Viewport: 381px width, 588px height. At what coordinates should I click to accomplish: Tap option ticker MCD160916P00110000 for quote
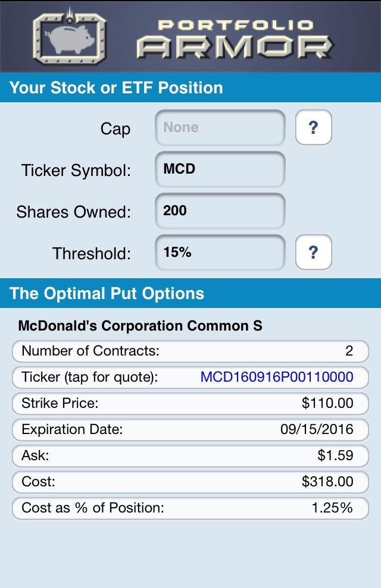pos(277,377)
